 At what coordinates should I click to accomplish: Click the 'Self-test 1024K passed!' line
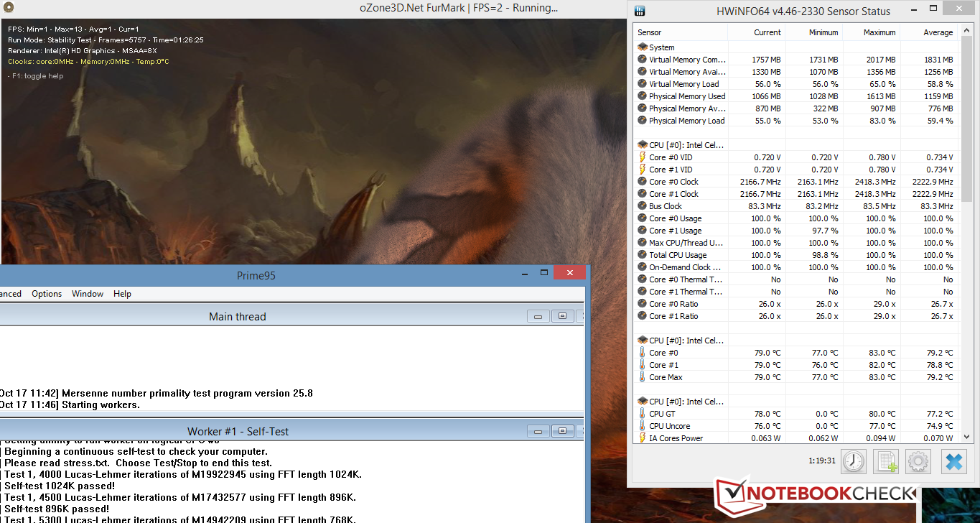click(61, 486)
